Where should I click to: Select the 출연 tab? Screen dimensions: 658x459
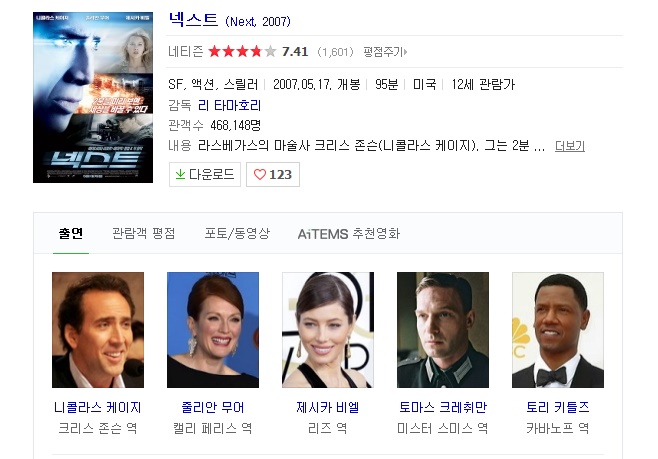tap(71, 233)
